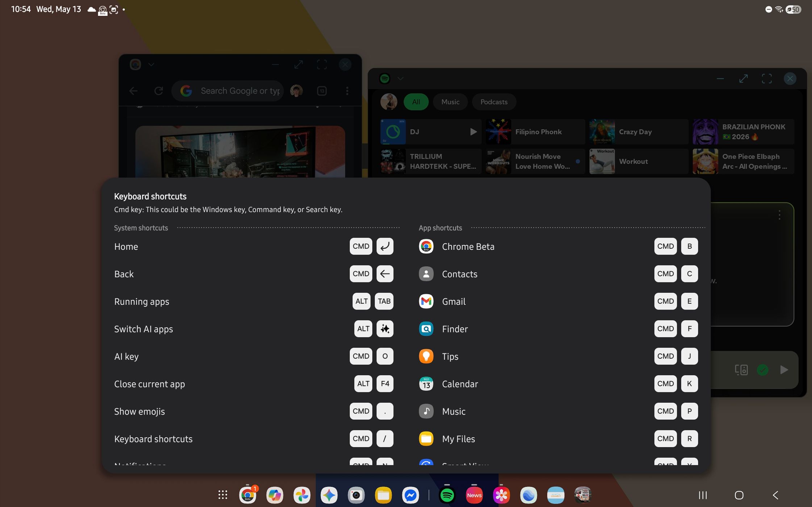Open Copilot app in the taskbar
Screen dimensions: 812x507
coord(275,495)
